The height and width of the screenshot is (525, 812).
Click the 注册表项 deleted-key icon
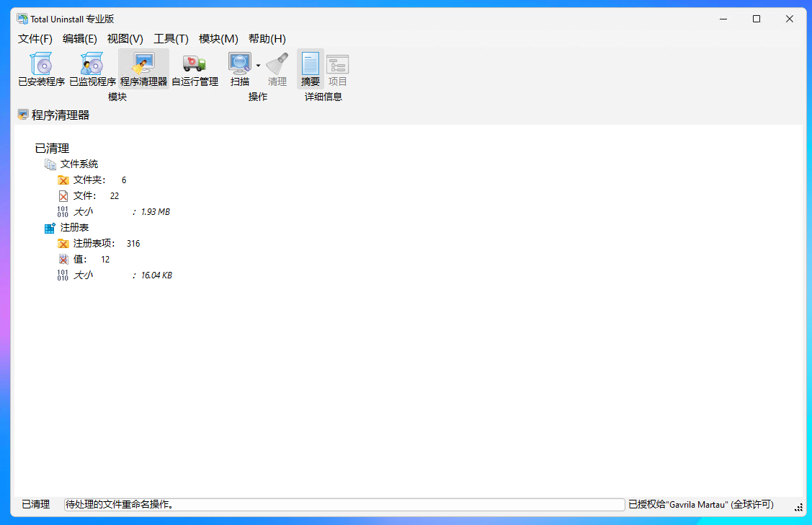point(63,244)
